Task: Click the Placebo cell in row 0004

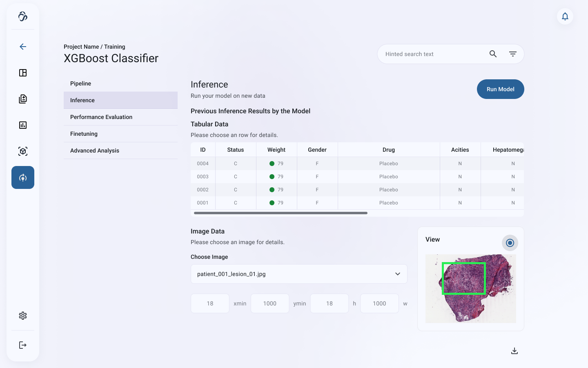Action: [x=389, y=164]
